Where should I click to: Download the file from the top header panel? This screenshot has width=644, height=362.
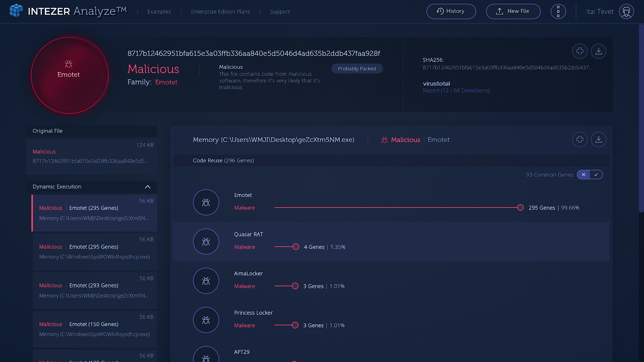599,51
